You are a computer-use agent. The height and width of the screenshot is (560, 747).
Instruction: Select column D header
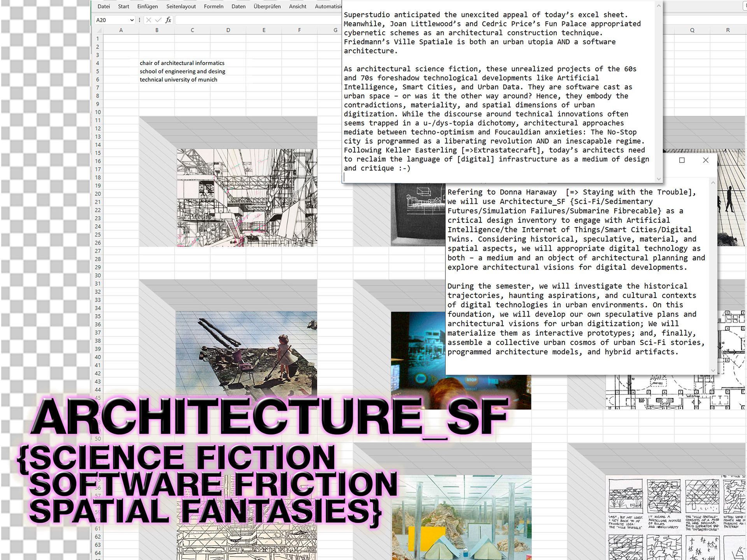click(x=228, y=30)
